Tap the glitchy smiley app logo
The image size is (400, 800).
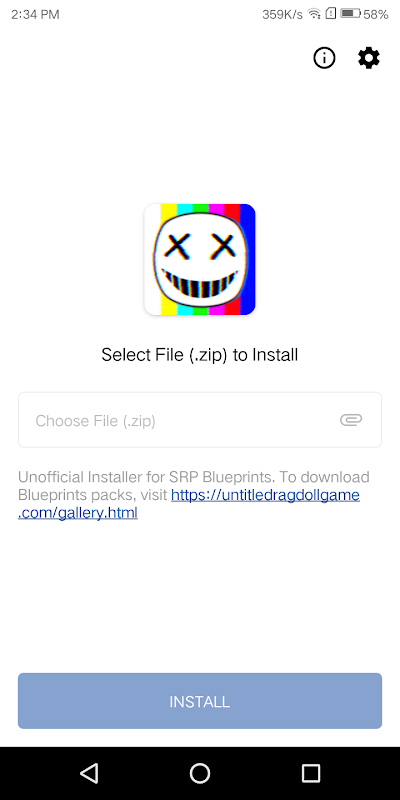coord(200,259)
